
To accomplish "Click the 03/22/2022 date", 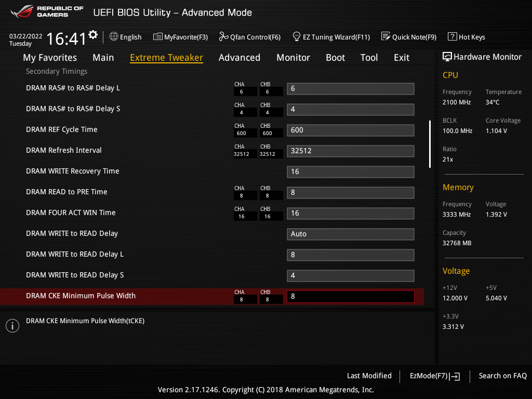I will coord(26,36).
